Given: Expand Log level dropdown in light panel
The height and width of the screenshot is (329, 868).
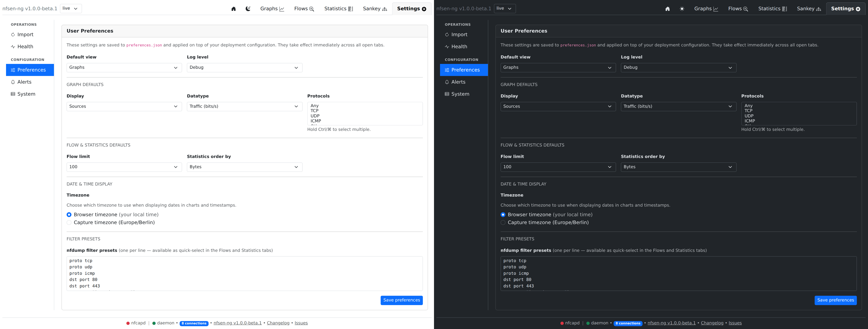Looking at the screenshot, I should (x=245, y=68).
